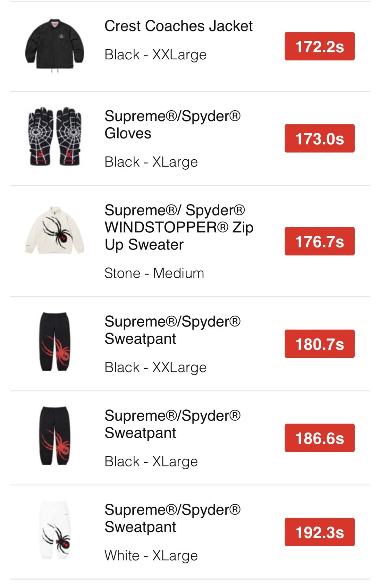Click the black XLarge Sweatpant thumbnail
380x588 pixels.
[x=55, y=436]
